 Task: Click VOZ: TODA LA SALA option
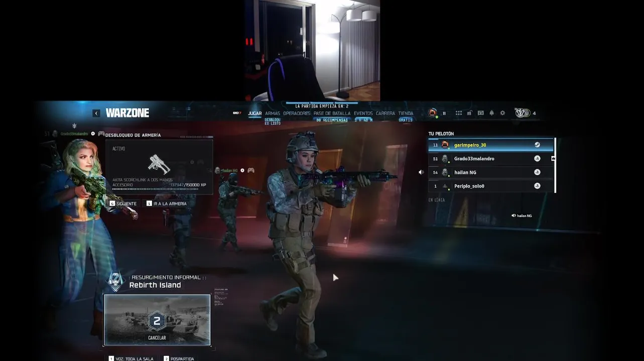click(x=131, y=358)
